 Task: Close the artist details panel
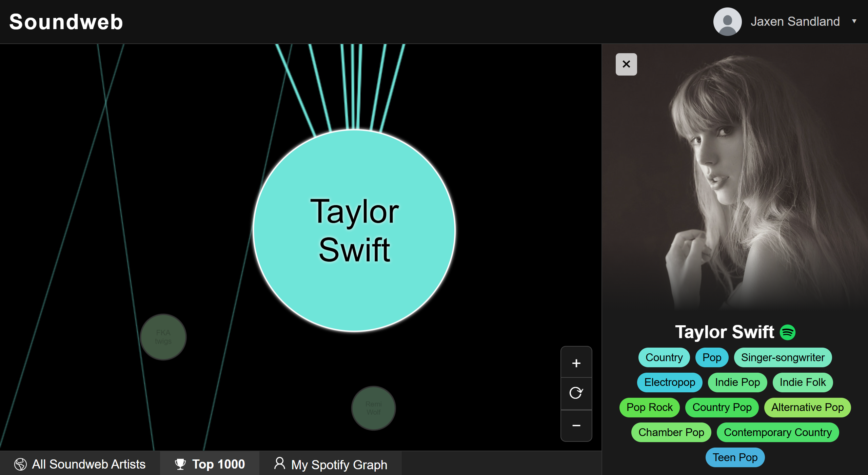pos(626,64)
